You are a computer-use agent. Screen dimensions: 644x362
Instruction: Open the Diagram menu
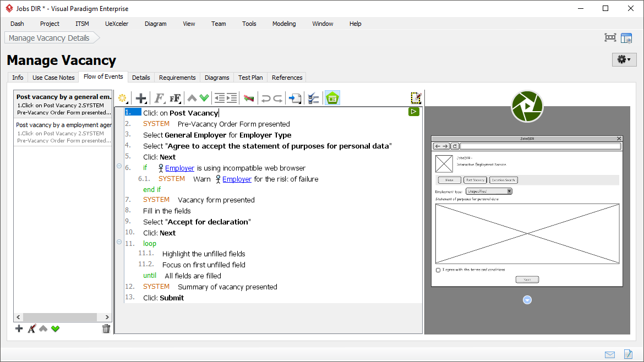pyautogui.click(x=156, y=24)
